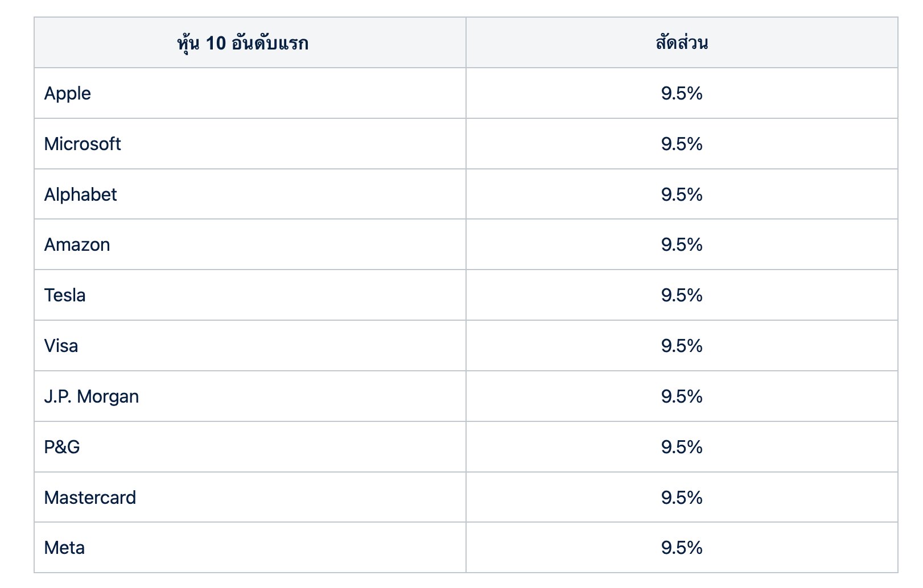Click the 9.5% value in Apple row
The width and height of the screenshot is (923, 588).
tap(682, 93)
